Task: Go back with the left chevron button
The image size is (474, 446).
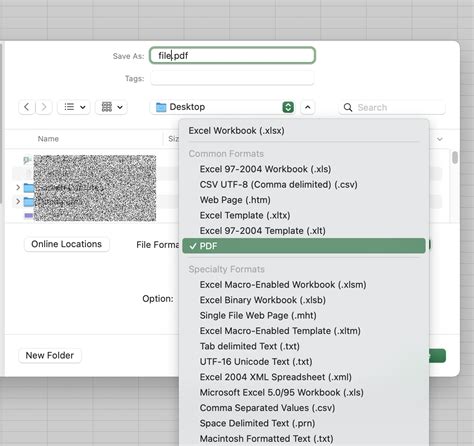Action: 27,107
